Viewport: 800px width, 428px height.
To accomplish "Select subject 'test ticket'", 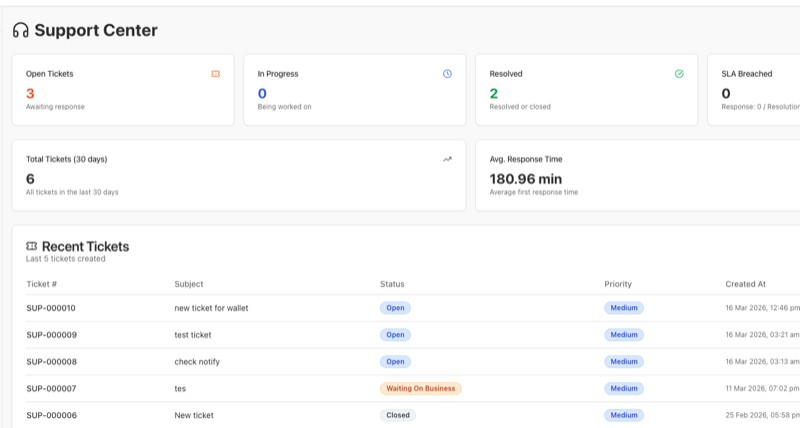I will click(x=193, y=335).
